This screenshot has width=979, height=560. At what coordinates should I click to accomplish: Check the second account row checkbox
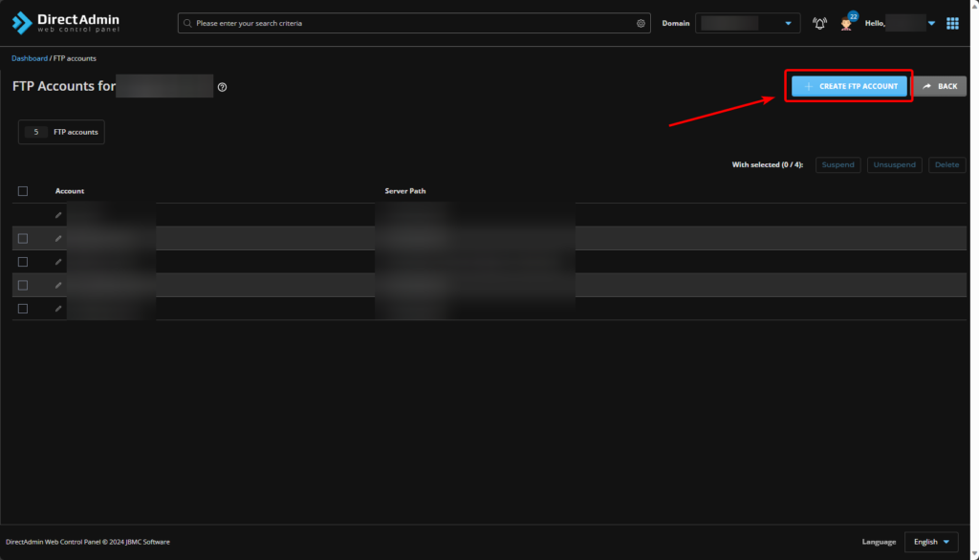click(x=23, y=238)
